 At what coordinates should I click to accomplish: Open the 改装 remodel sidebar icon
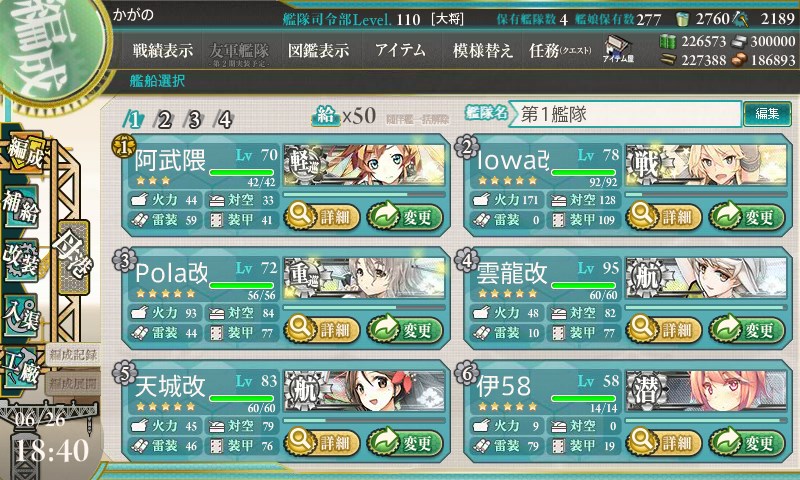(x=21, y=260)
